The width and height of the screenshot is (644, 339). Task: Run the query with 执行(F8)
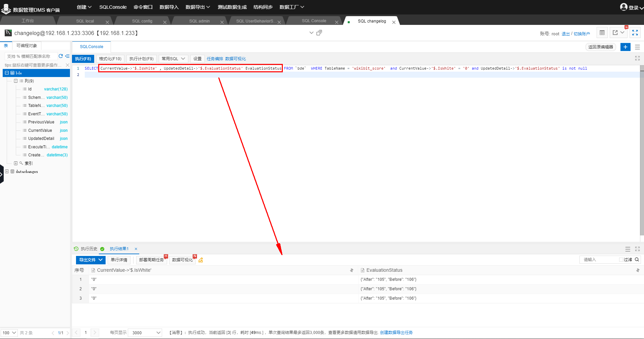tap(83, 59)
